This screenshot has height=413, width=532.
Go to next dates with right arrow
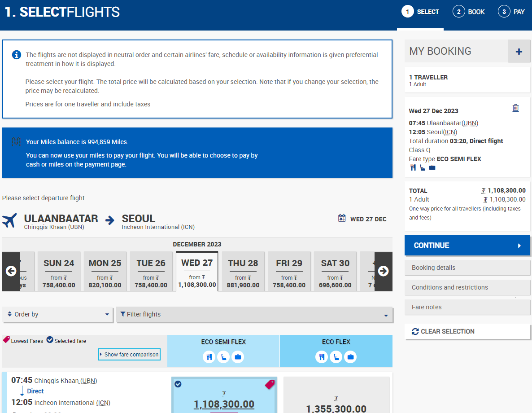point(384,271)
